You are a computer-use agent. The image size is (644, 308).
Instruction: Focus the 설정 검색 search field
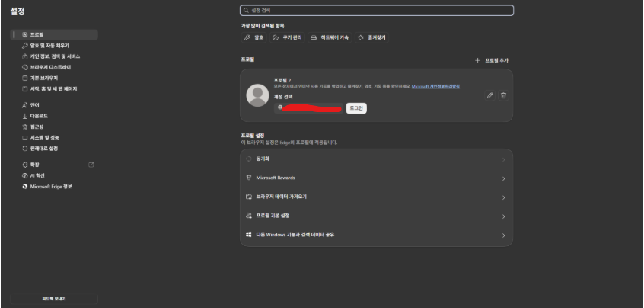[x=377, y=10]
